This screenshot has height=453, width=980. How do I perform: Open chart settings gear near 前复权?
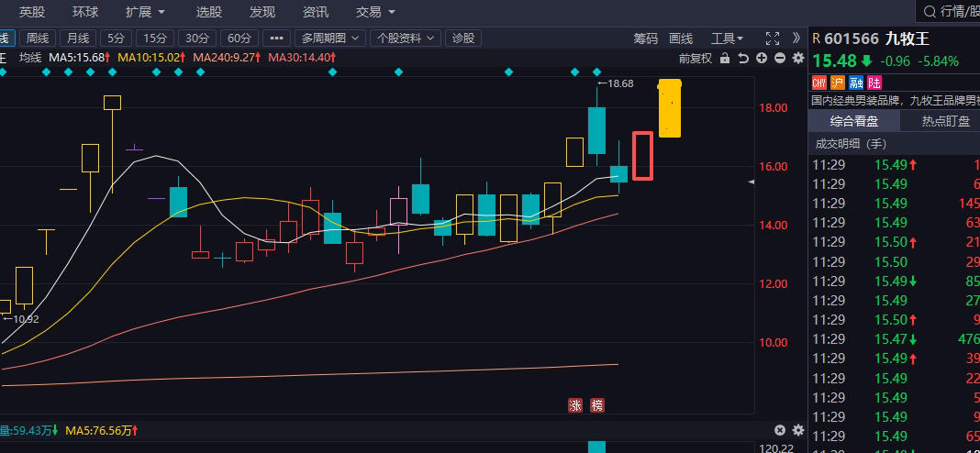797,58
